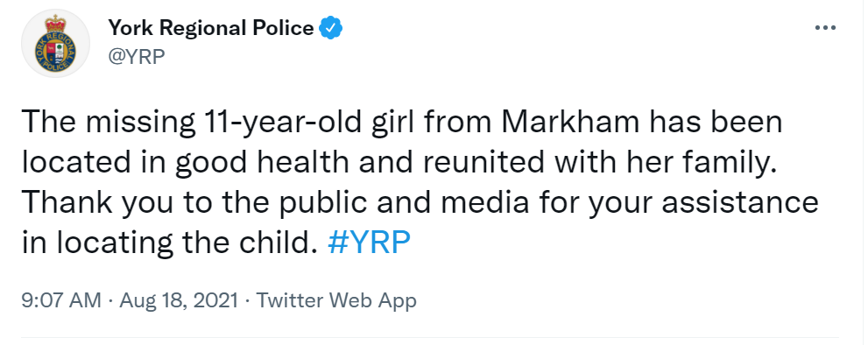Open York Regional Police profile avatar
Image resolution: width=868 pixels, height=345 pixels.
tap(55, 43)
